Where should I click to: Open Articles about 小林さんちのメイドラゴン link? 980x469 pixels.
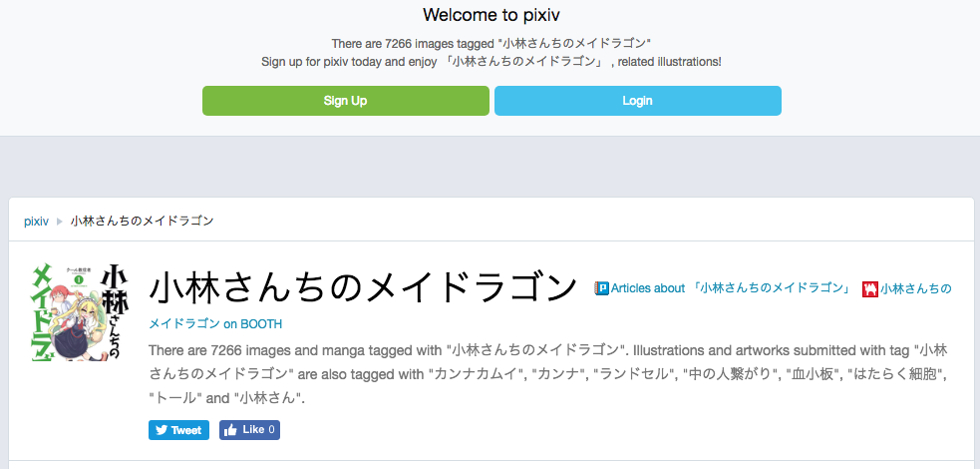pos(731,288)
